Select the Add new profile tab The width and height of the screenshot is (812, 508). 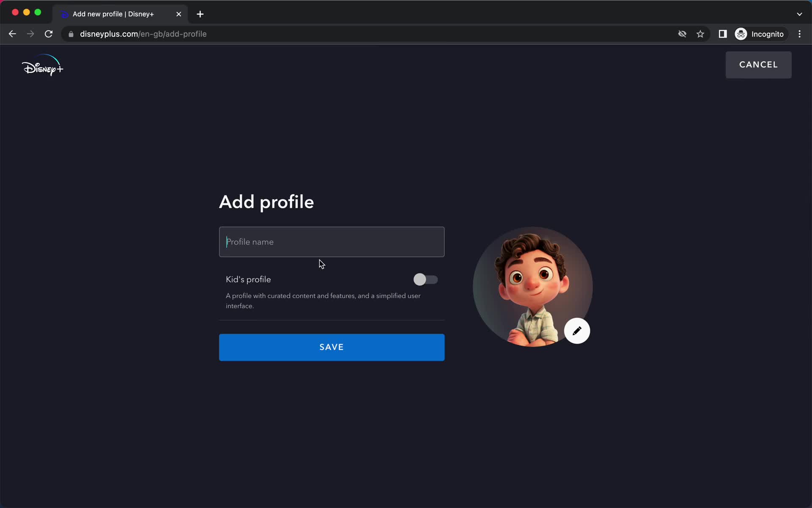(x=121, y=14)
